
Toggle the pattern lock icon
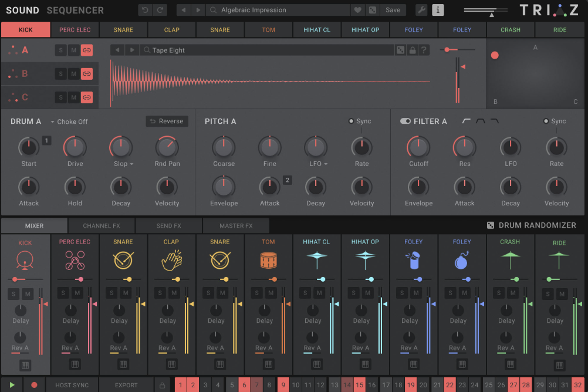point(162,385)
